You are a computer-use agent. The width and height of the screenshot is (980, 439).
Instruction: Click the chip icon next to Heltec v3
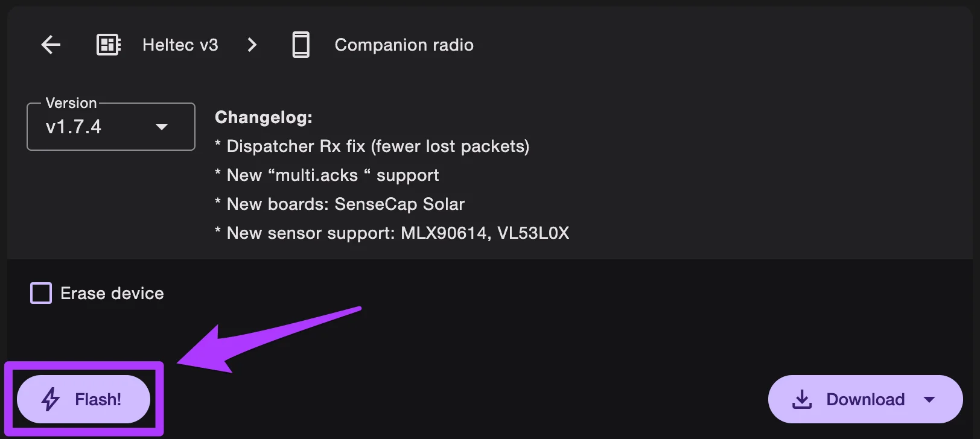[x=108, y=45]
